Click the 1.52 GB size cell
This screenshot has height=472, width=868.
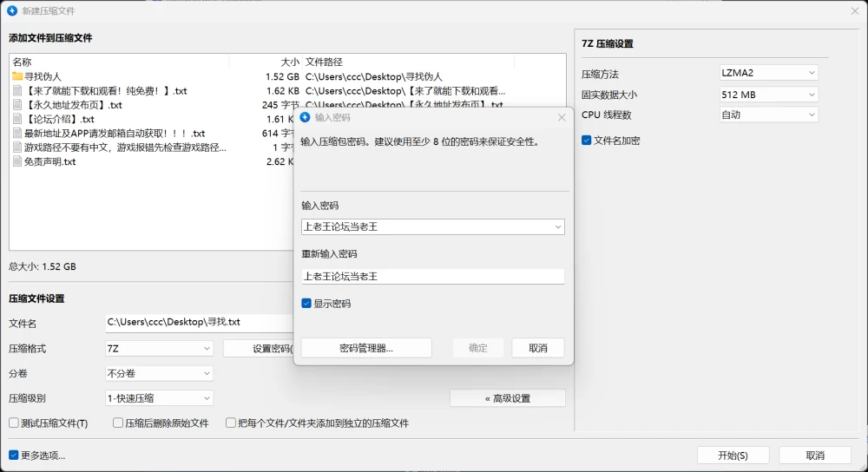click(282, 76)
